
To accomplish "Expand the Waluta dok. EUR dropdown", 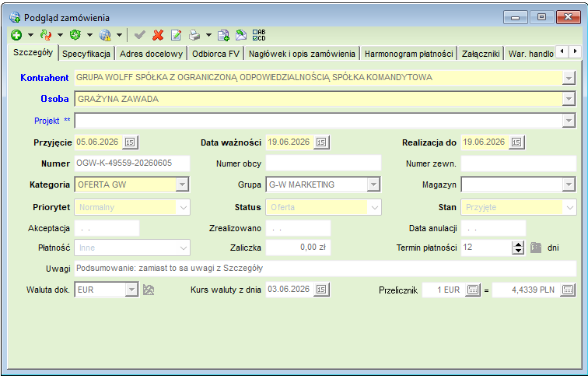I will point(131,290).
